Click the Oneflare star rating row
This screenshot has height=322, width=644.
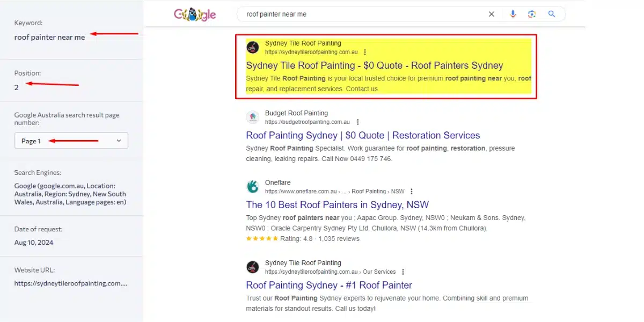click(303, 239)
